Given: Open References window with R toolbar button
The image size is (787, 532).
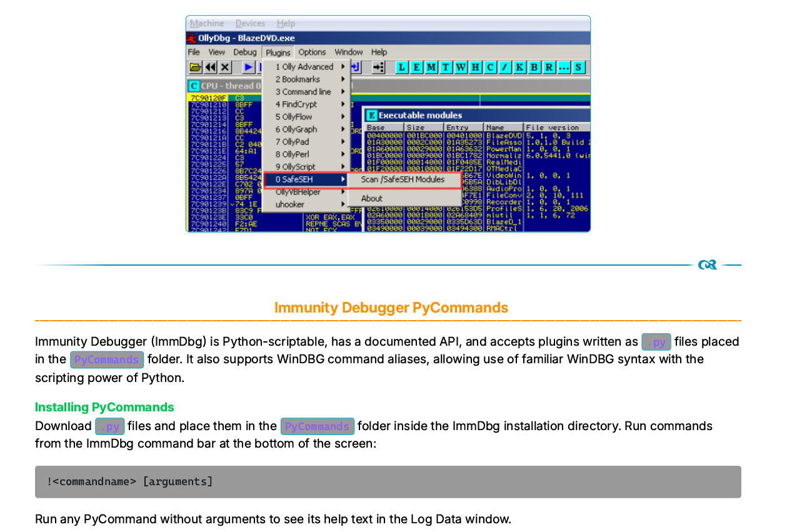Looking at the screenshot, I should 549,67.
